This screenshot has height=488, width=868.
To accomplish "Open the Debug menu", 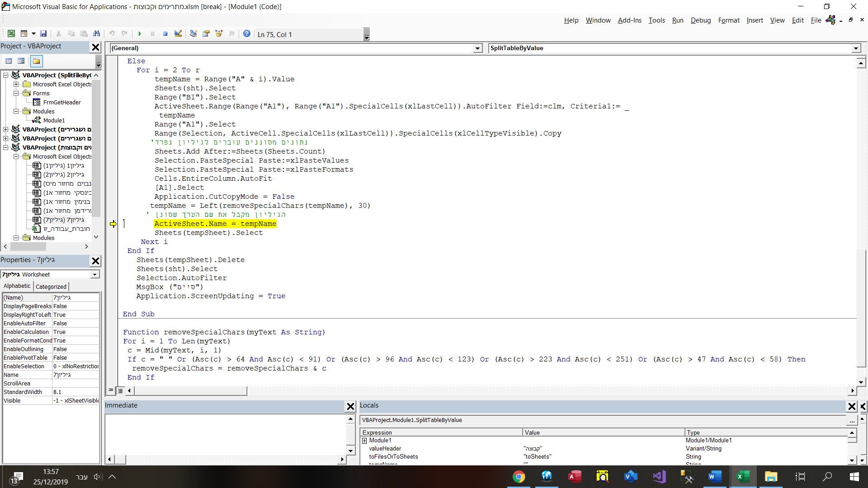I will (700, 20).
